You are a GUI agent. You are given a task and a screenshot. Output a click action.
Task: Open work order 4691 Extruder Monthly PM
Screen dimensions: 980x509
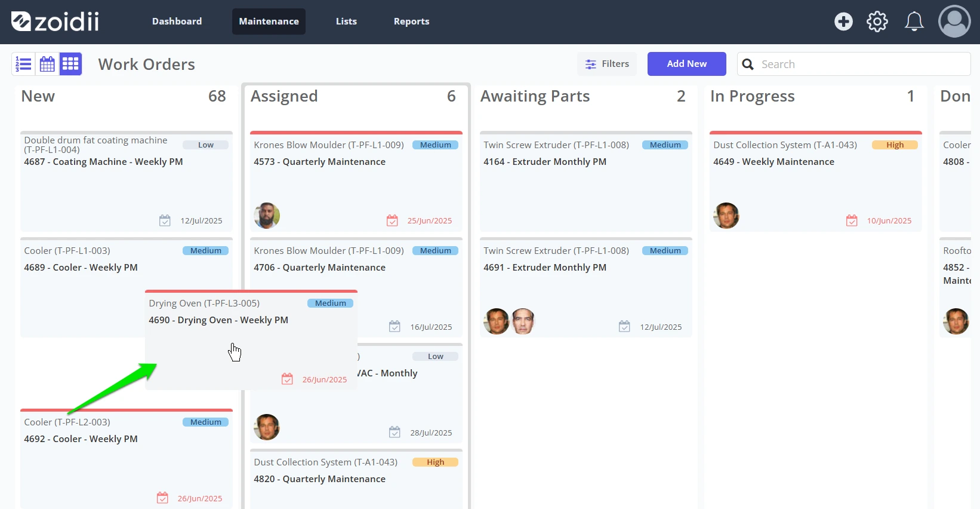tap(545, 268)
